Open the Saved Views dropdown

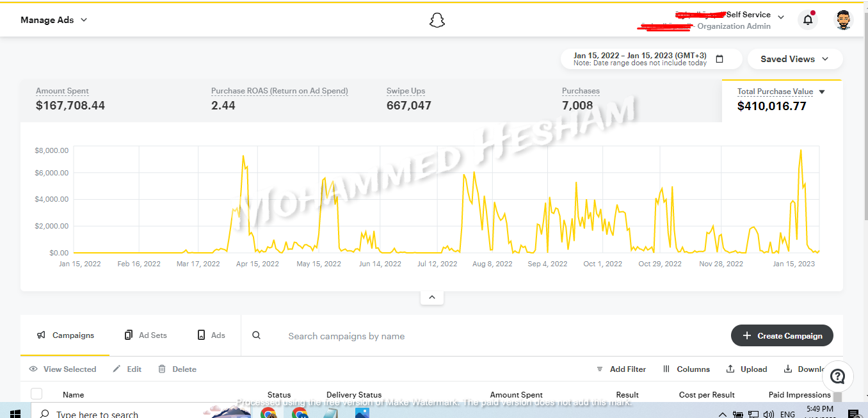(x=794, y=59)
